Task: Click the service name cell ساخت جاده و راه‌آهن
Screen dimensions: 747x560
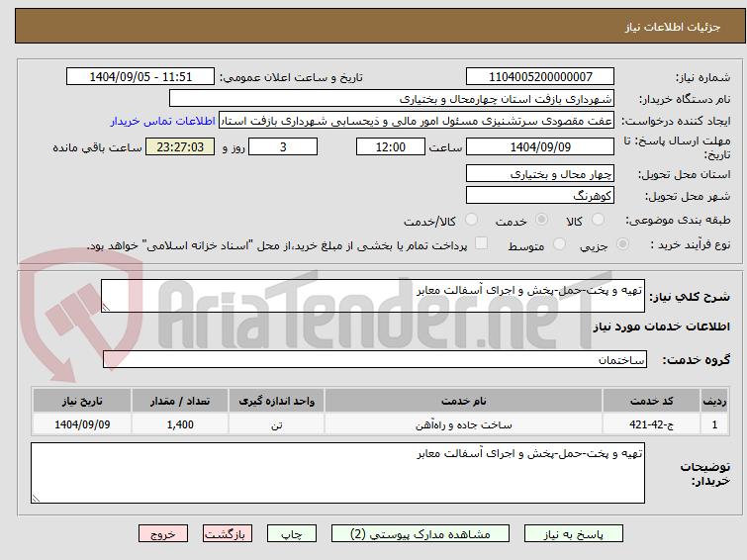Action: (464, 424)
